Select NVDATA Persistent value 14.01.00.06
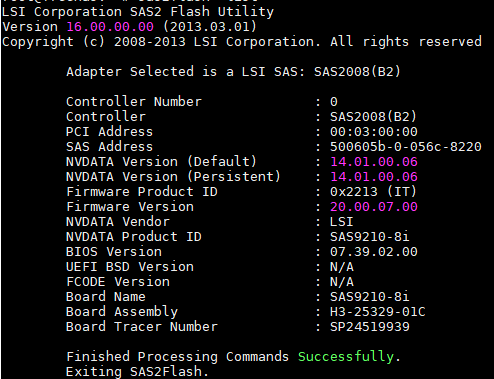494x379 pixels. [x=374, y=177]
